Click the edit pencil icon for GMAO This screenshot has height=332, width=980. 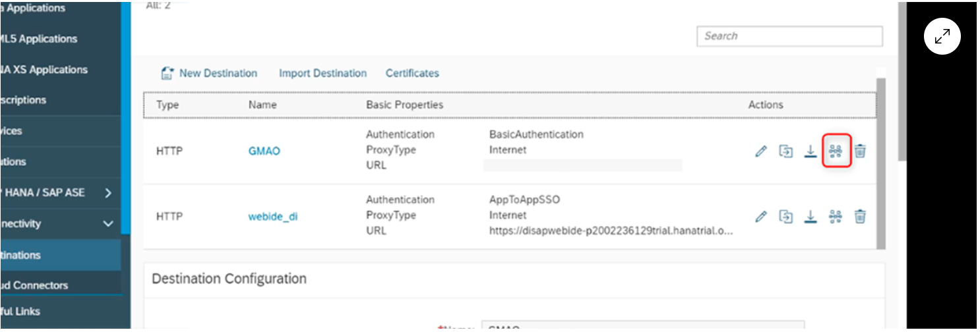(761, 152)
